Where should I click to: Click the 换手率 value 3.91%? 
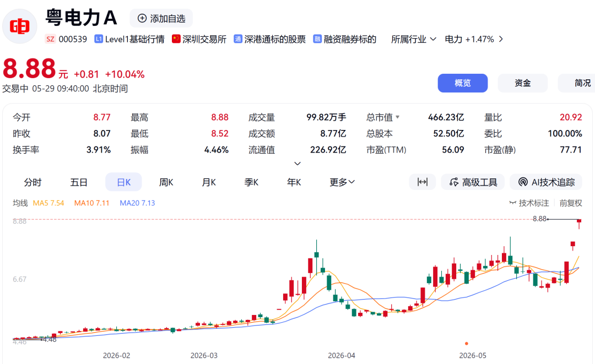point(99,150)
